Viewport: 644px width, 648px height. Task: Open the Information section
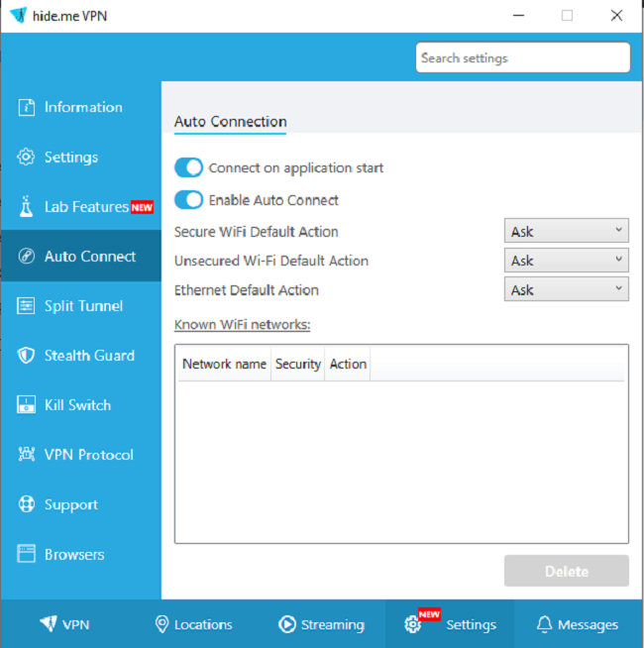point(81,107)
